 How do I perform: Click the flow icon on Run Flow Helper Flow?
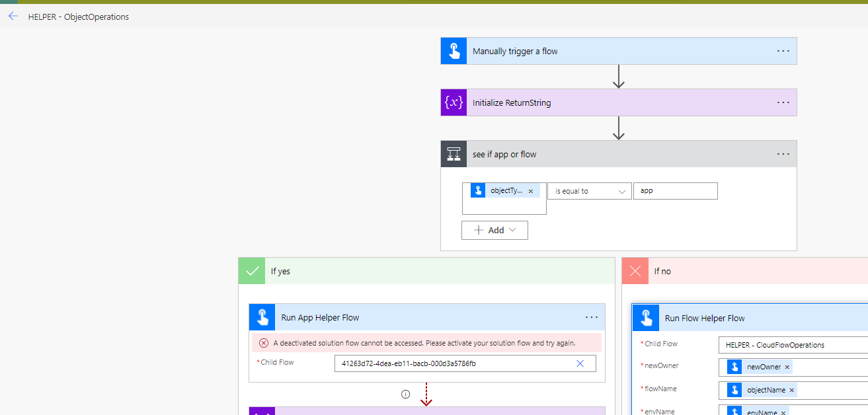646,318
